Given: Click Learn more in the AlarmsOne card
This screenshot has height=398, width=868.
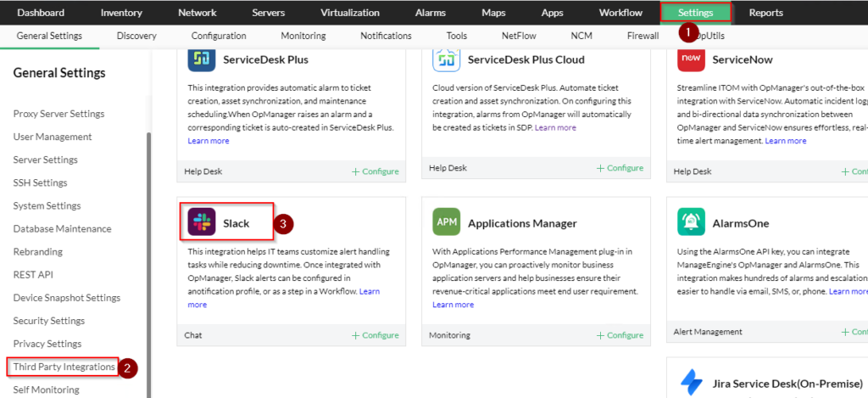Looking at the screenshot, I should click(848, 291).
